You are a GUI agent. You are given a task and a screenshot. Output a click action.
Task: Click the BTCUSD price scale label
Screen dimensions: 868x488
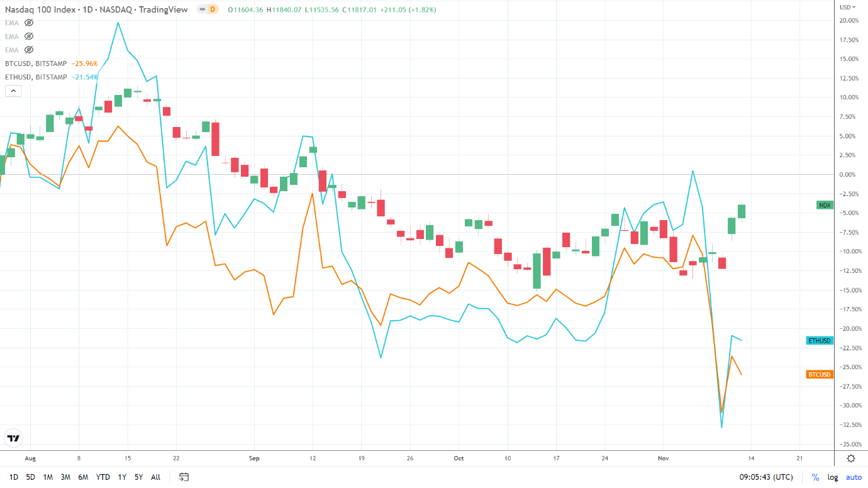819,374
